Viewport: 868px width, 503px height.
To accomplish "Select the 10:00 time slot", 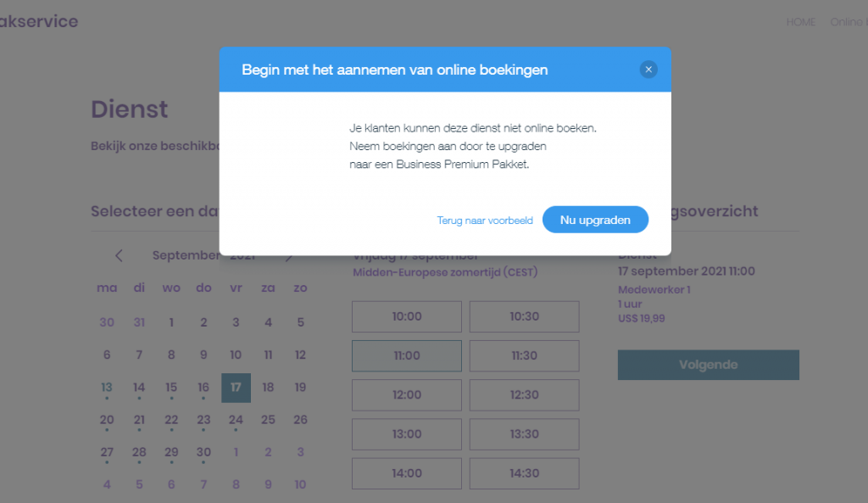I will point(407,316).
